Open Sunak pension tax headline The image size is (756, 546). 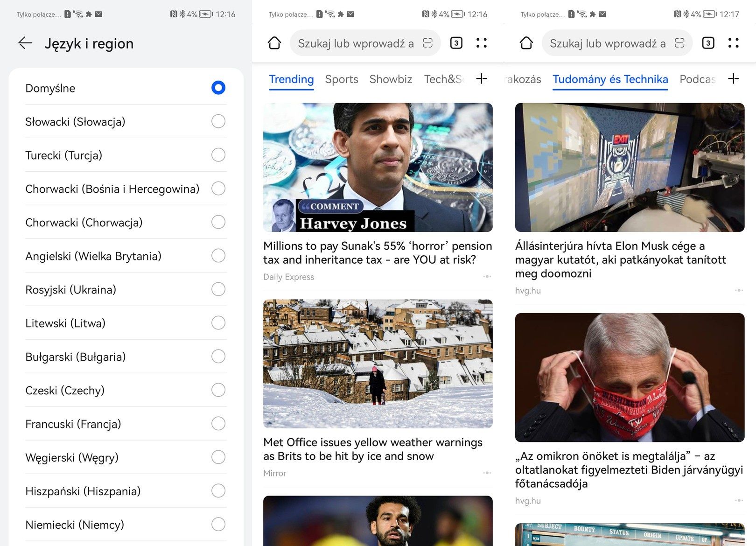click(378, 253)
